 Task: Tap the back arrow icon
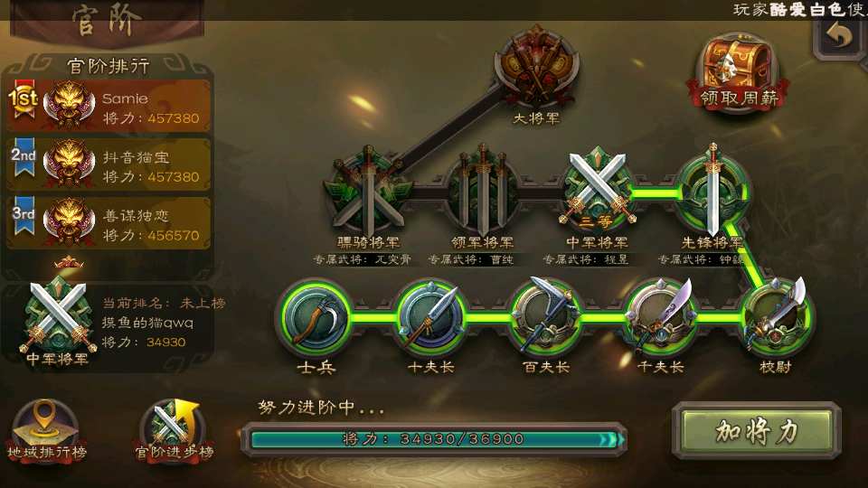tap(840, 36)
